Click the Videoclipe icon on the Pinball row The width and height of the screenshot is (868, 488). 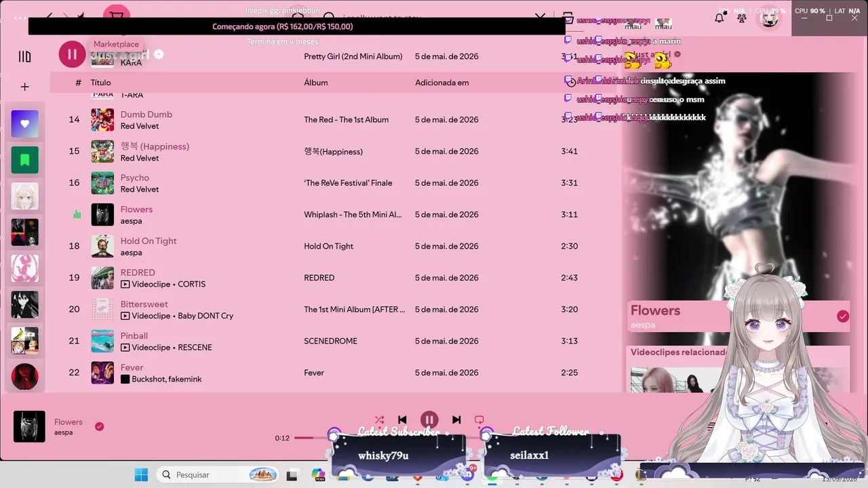click(125, 348)
